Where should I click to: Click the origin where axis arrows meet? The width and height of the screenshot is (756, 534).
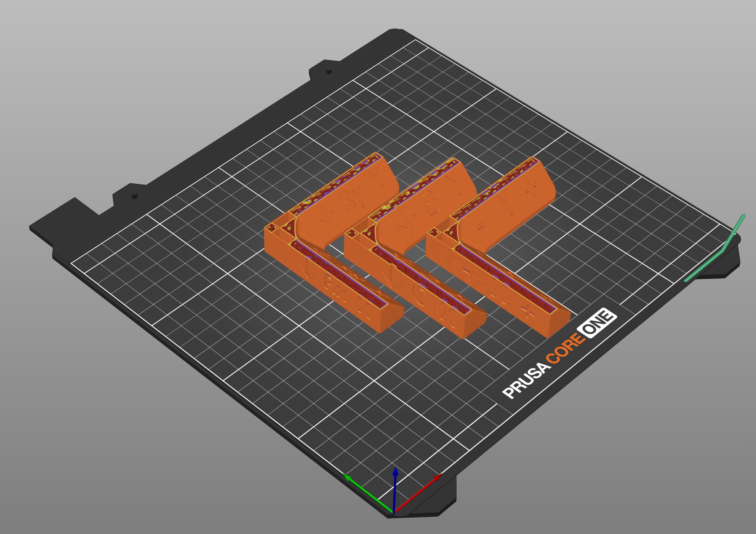point(393,513)
